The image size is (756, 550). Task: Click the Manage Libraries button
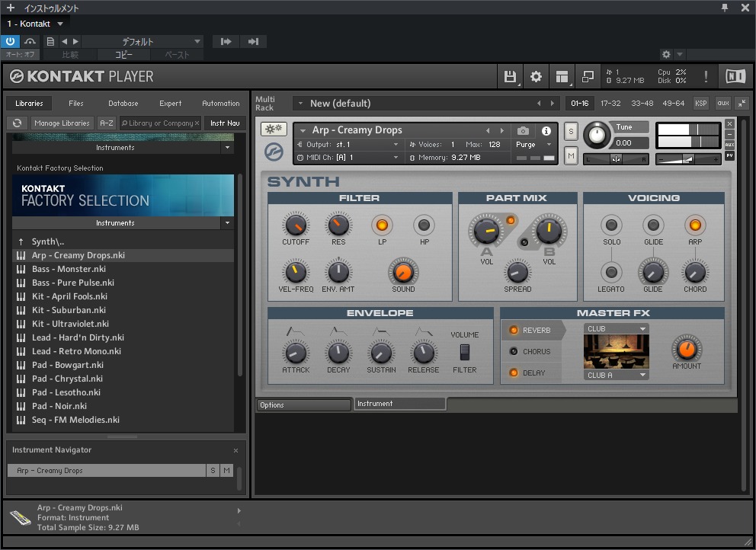pos(62,123)
